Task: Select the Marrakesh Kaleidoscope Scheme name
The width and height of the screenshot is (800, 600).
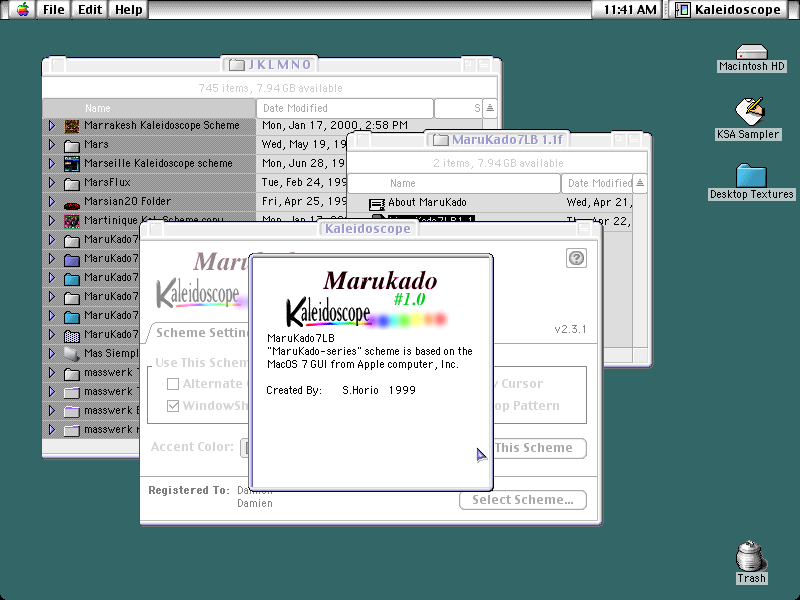Action: point(162,125)
